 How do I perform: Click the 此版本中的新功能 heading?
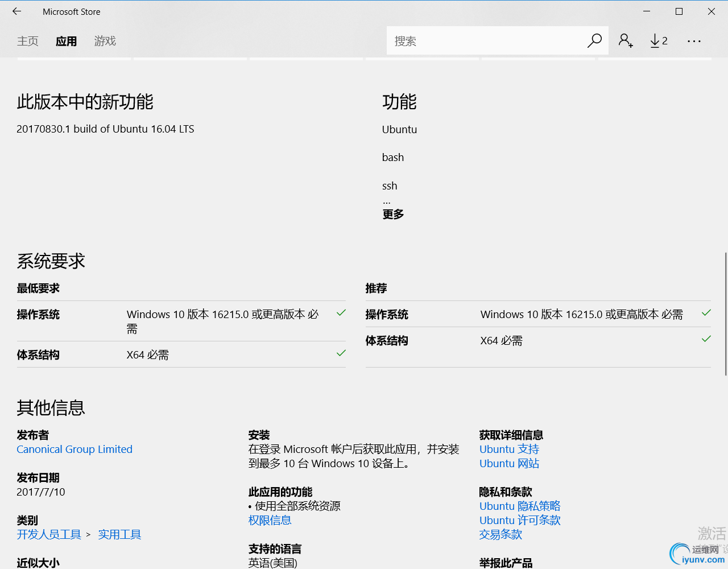coord(85,102)
